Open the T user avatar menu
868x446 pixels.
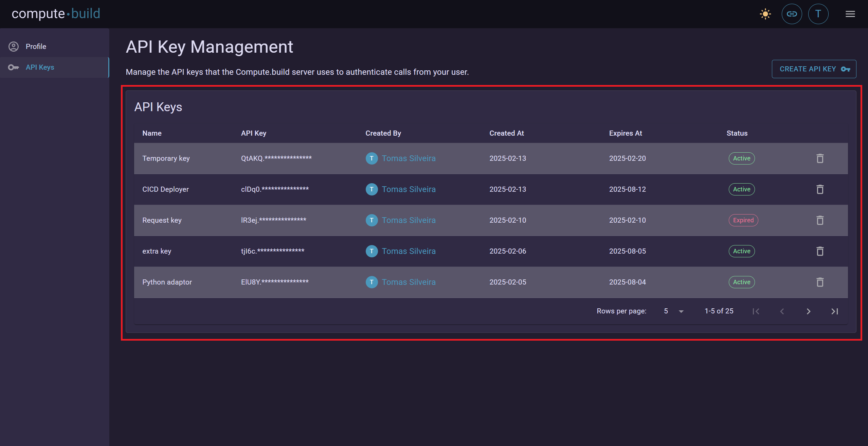[x=818, y=14]
